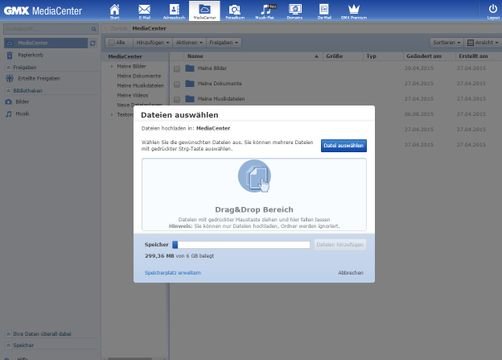This screenshot has width=502, height=360.
Task: Click the Speicher usage progress bar
Action: (241, 245)
